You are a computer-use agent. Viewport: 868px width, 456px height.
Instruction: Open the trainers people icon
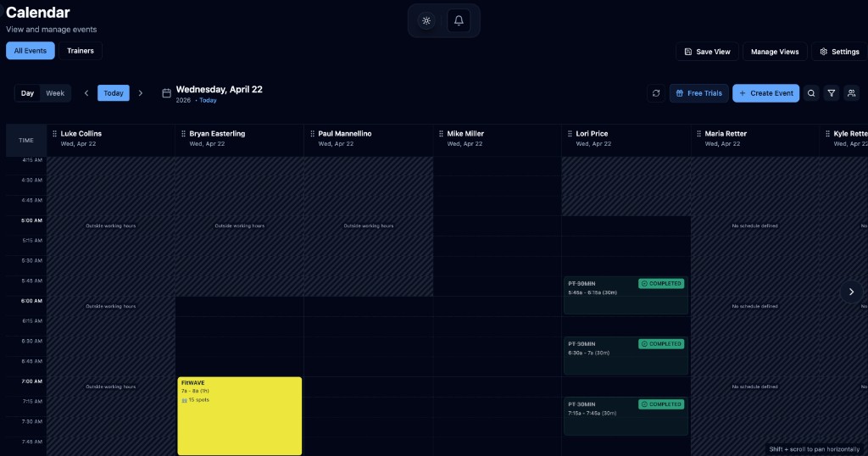(851, 93)
